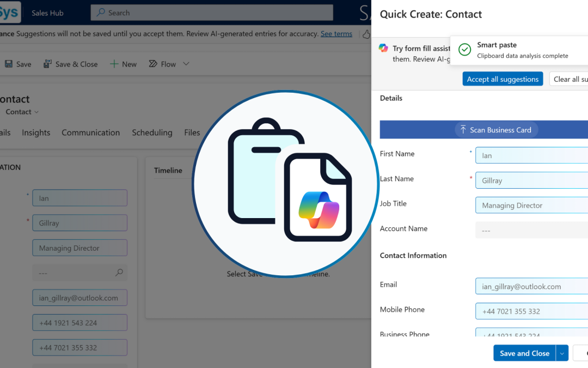Click the plus icon for New

pos(114,64)
